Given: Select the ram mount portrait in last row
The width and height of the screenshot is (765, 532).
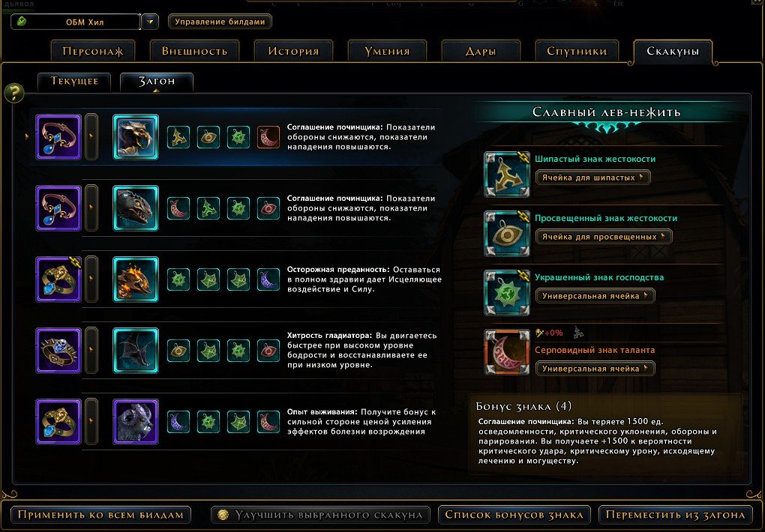Looking at the screenshot, I should pyautogui.click(x=136, y=422).
